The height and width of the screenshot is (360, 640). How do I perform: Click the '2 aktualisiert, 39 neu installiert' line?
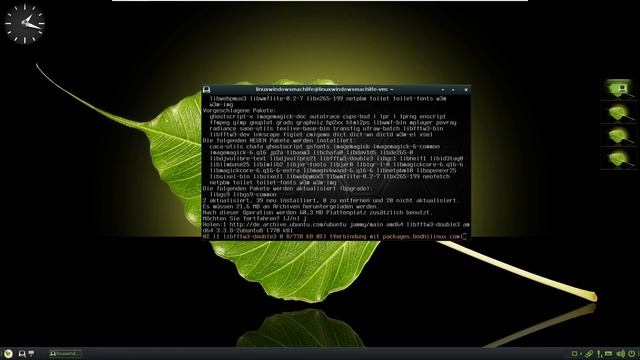pyautogui.click(x=331, y=200)
